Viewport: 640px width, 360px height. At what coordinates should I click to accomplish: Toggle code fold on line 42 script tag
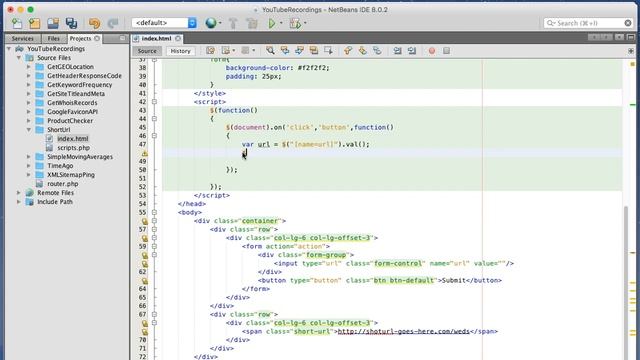[154, 102]
